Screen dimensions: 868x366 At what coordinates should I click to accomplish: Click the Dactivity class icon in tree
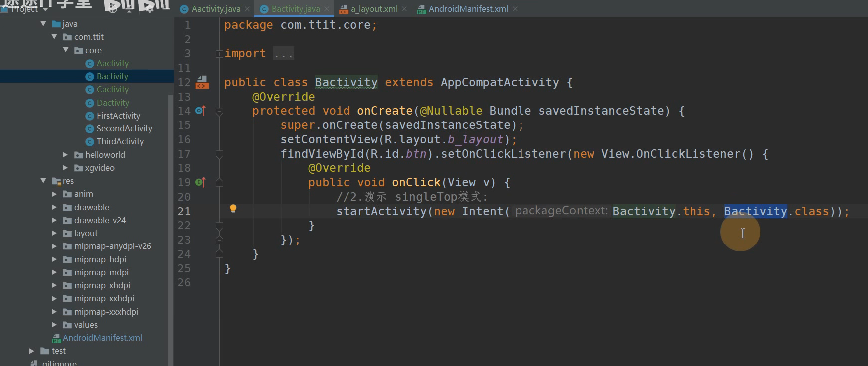coord(90,103)
